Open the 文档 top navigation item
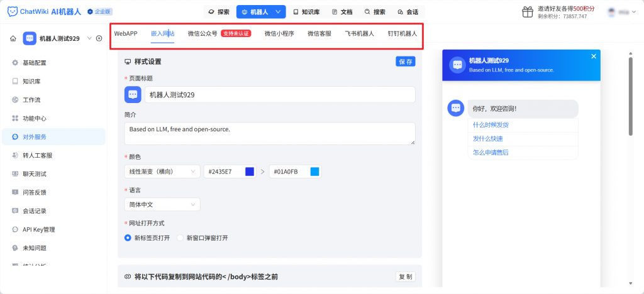 342,12
